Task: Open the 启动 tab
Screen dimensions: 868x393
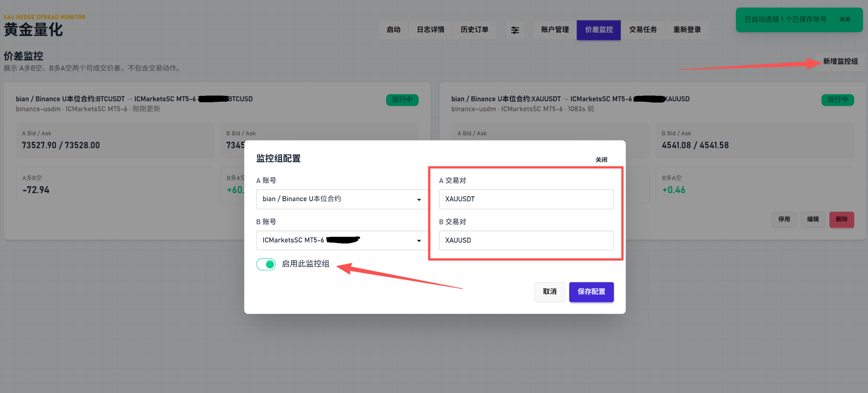Action: tap(393, 30)
